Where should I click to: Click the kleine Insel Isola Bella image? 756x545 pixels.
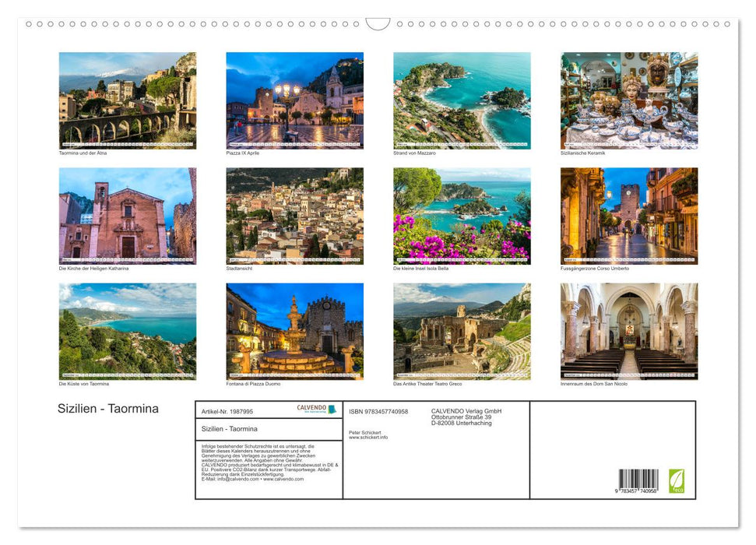(x=462, y=216)
